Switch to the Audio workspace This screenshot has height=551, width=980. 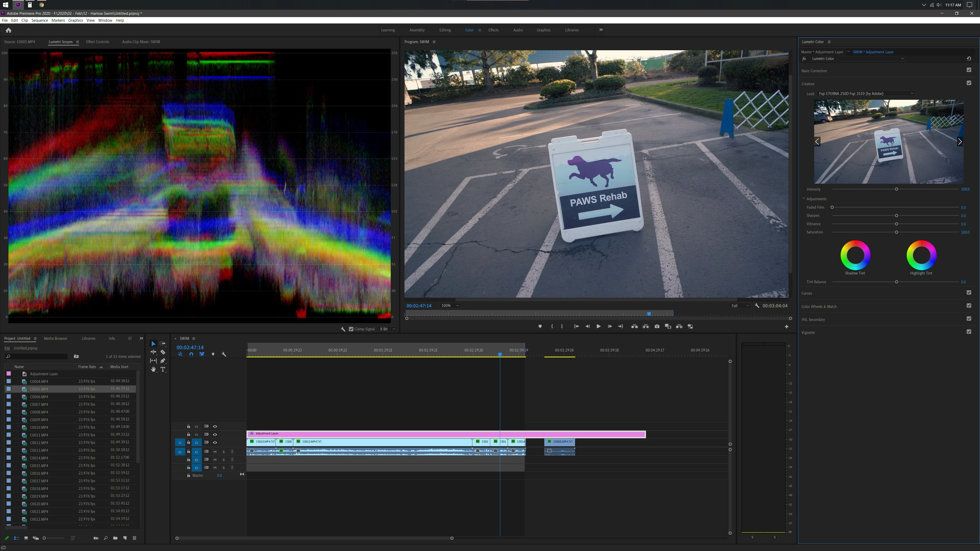(x=518, y=30)
